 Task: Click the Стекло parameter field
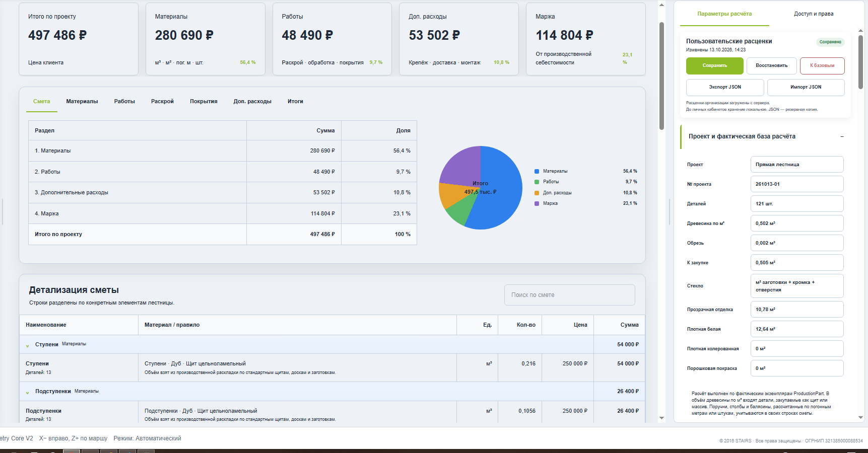797,286
